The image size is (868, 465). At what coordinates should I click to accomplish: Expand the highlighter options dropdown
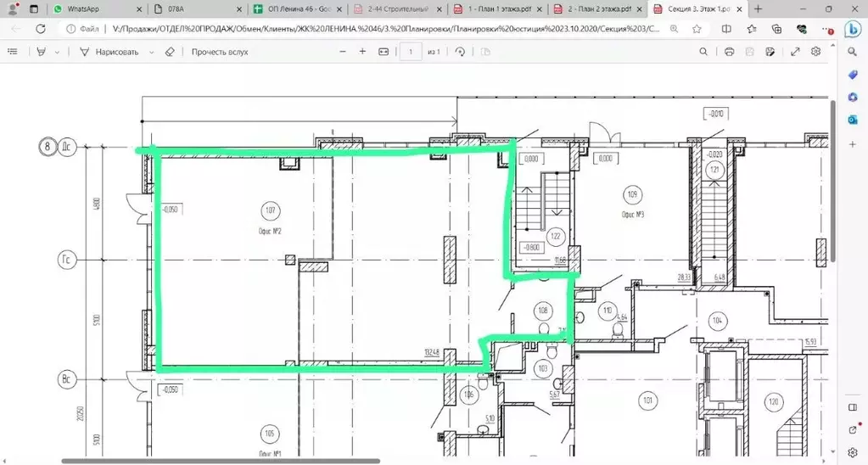(x=57, y=52)
